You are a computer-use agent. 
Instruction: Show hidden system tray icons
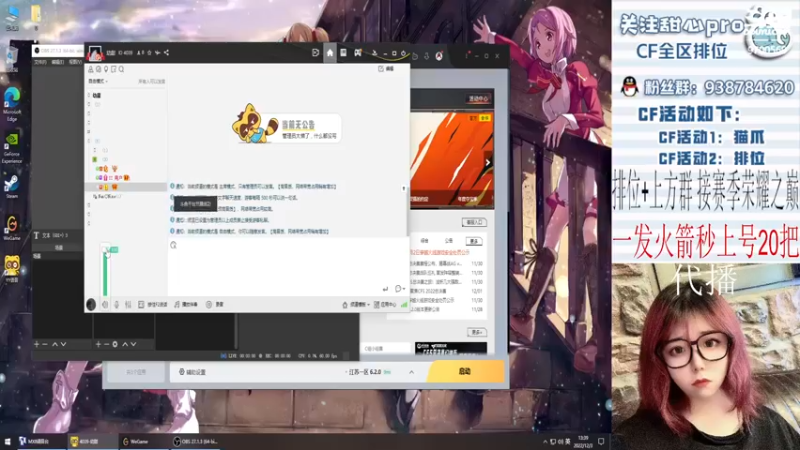pyautogui.click(x=545, y=442)
